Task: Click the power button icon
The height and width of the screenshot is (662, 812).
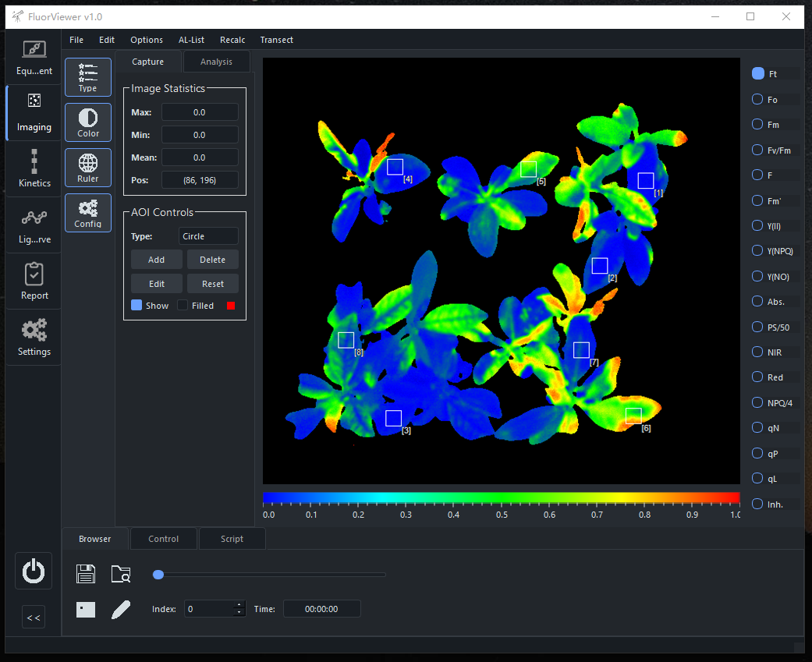Action: pos(34,572)
